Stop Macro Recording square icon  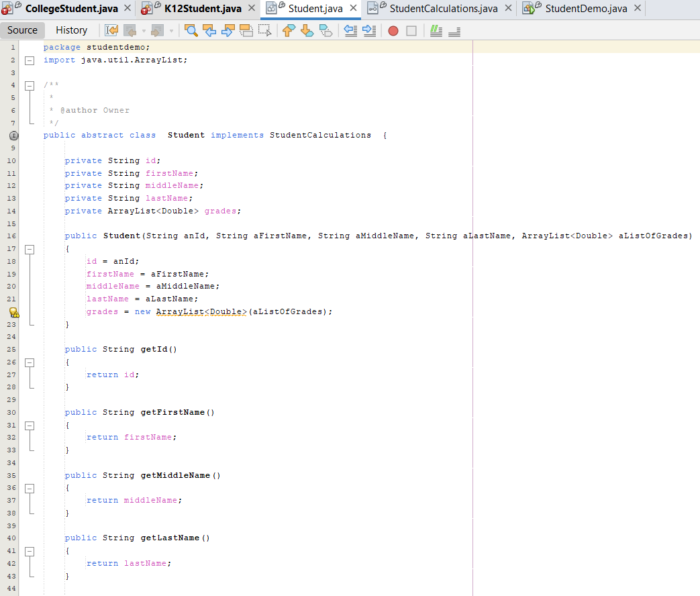pyautogui.click(x=411, y=31)
